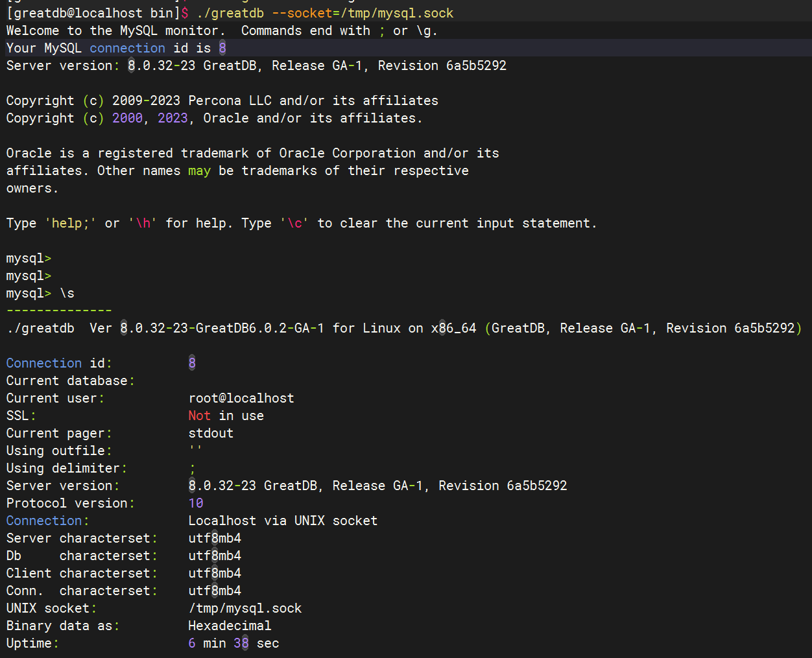Click the 'Copyright (c) 2009-2023 Percona LLC' line
812x658 pixels.
point(222,100)
